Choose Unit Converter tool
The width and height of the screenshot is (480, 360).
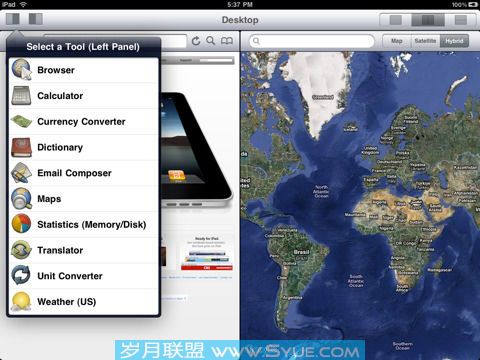83,276
